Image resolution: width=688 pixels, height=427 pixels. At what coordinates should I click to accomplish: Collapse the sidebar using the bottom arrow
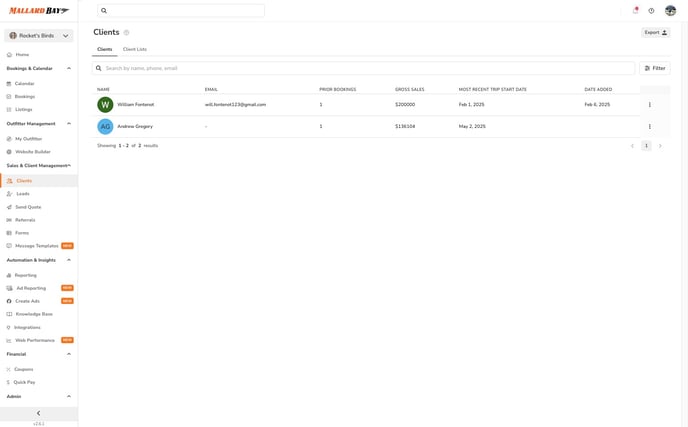click(x=38, y=413)
